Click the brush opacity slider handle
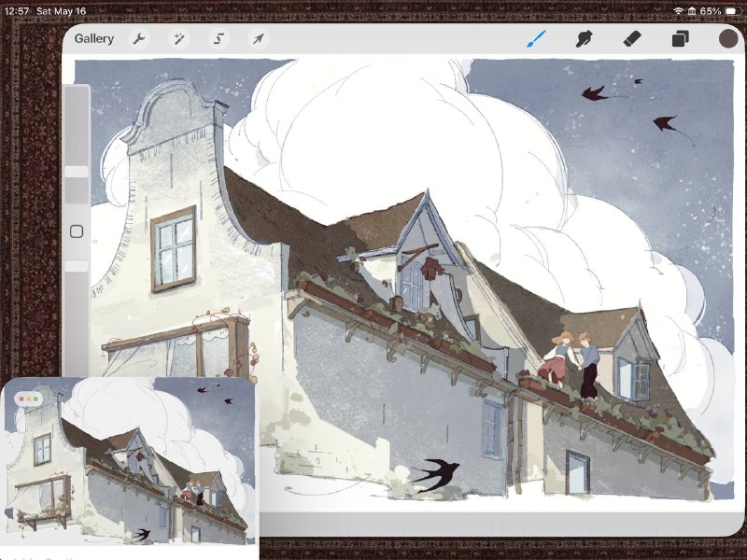This screenshot has height=560, width=747. point(77,266)
